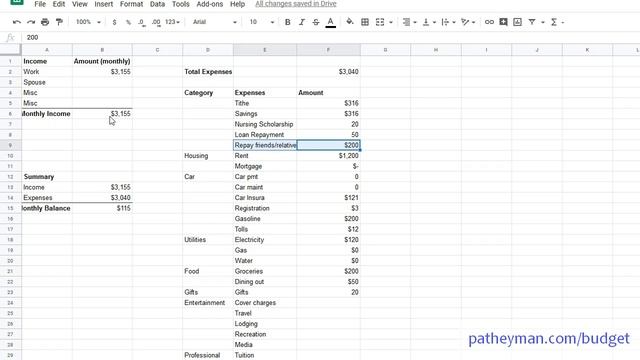Increase decimal places
Image resolution: width=640 pixels, height=360 pixels.
click(x=156, y=22)
